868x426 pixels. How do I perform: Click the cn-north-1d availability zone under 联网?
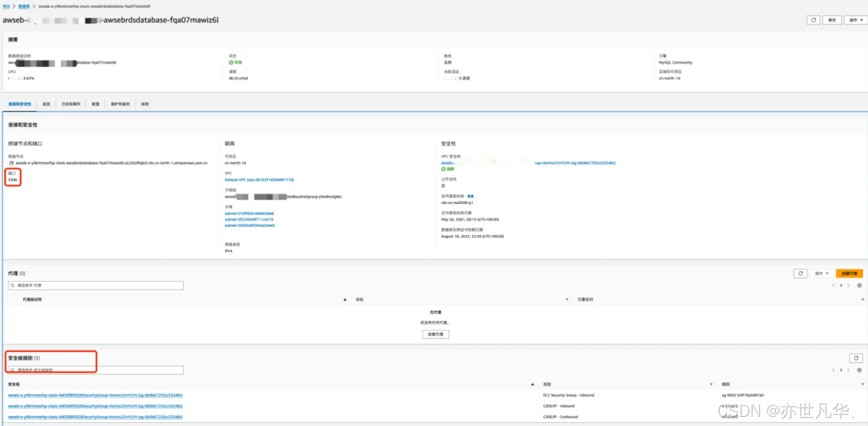click(x=235, y=163)
